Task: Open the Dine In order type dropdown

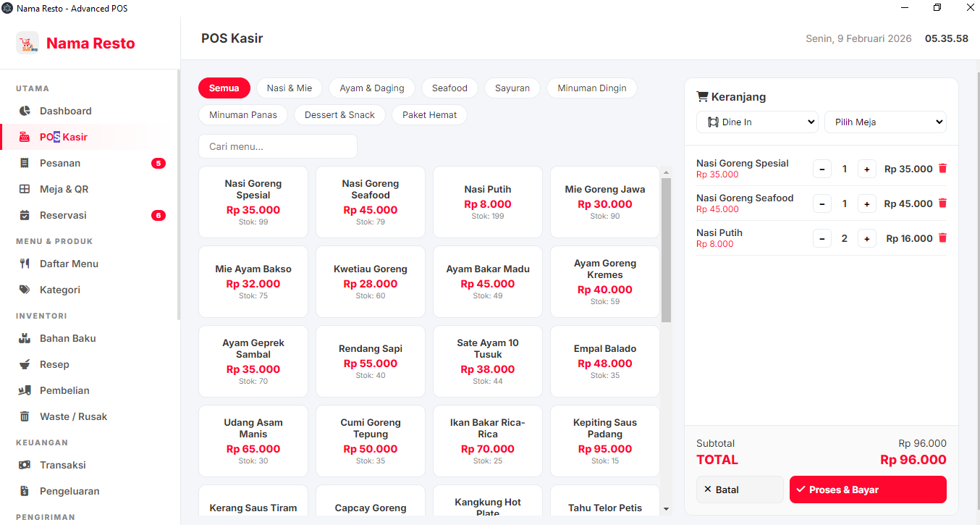Action: tap(757, 122)
